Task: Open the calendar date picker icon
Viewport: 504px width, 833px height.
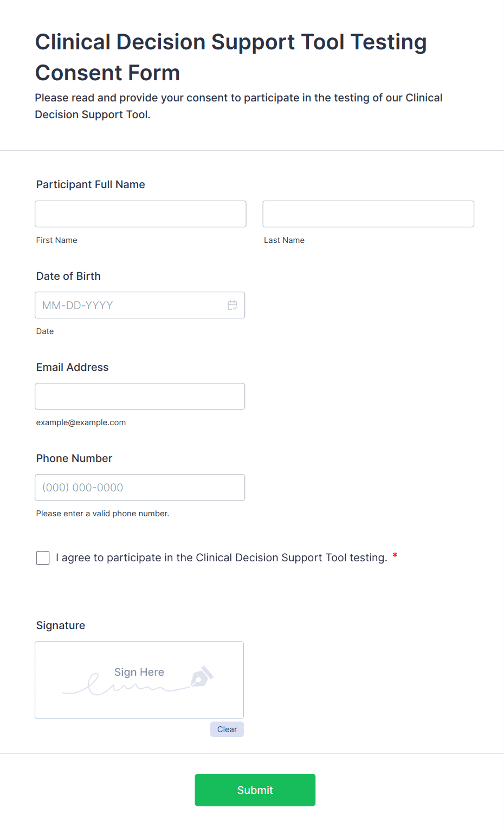Action: tap(232, 305)
